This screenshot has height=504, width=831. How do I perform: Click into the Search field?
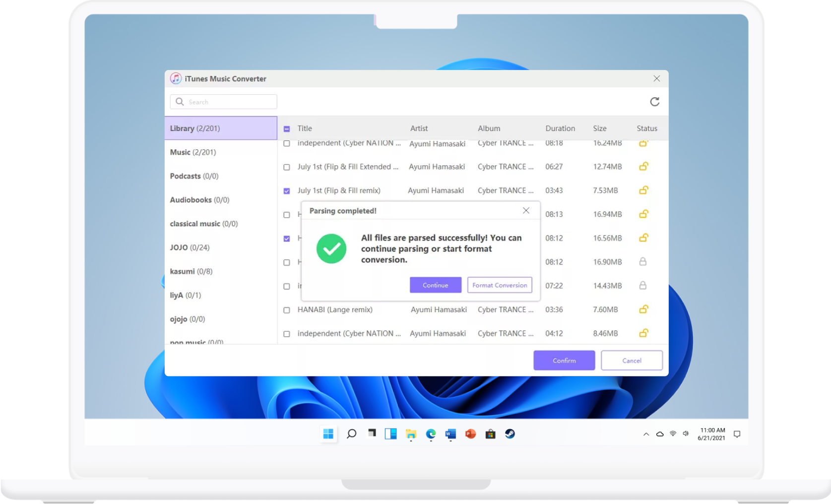pyautogui.click(x=223, y=102)
